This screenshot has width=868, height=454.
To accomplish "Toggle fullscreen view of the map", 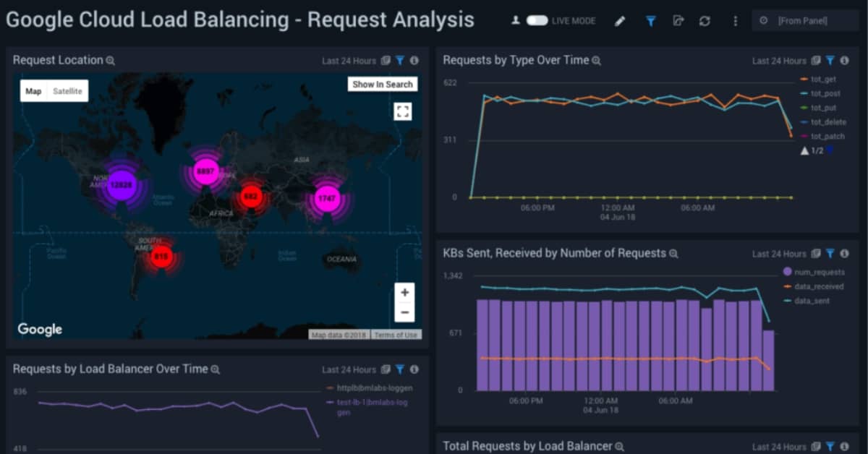I will [403, 111].
